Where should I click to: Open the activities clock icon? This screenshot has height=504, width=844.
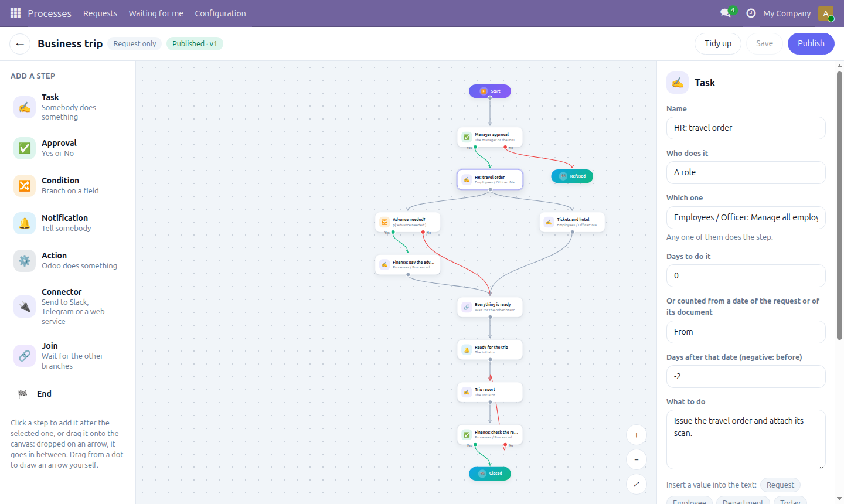coord(751,13)
